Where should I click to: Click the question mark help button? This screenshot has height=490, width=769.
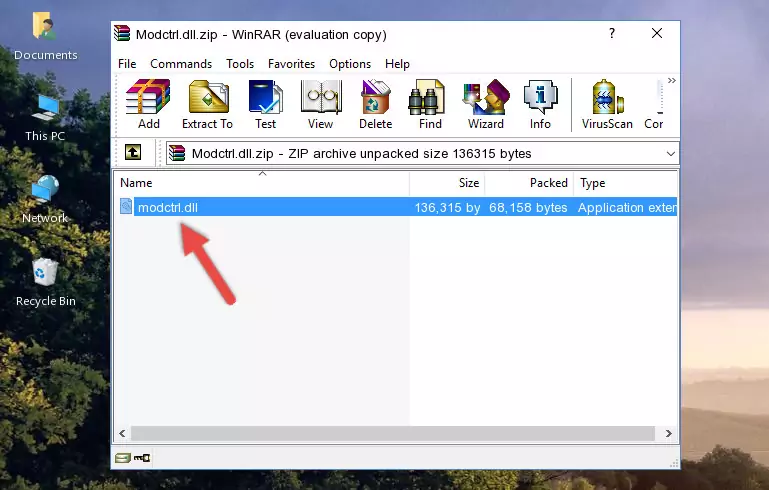pos(612,33)
